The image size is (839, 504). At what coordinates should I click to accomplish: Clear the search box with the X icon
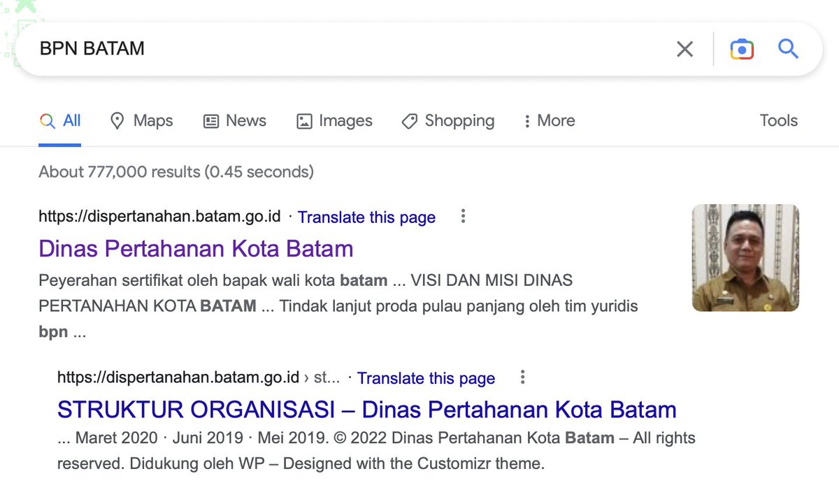684,49
